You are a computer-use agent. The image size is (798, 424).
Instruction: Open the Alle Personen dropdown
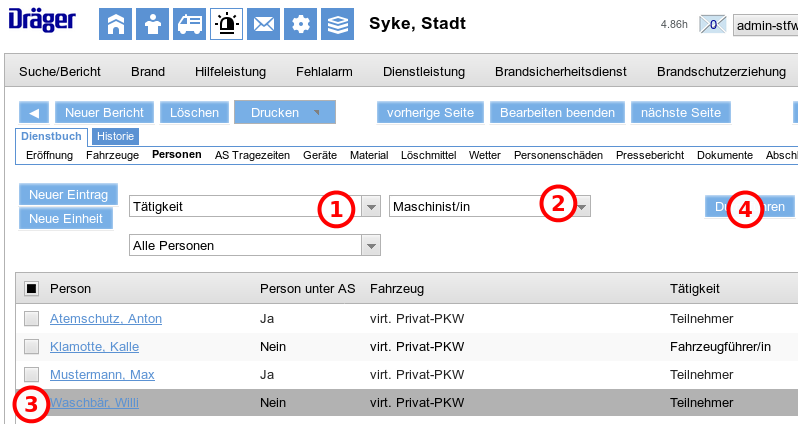coord(371,245)
